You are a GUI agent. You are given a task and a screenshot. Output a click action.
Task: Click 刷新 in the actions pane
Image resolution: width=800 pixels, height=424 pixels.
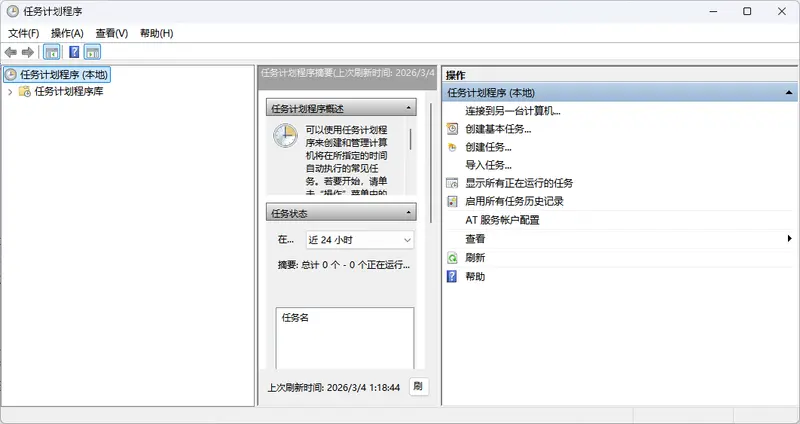click(x=475, y=258)
